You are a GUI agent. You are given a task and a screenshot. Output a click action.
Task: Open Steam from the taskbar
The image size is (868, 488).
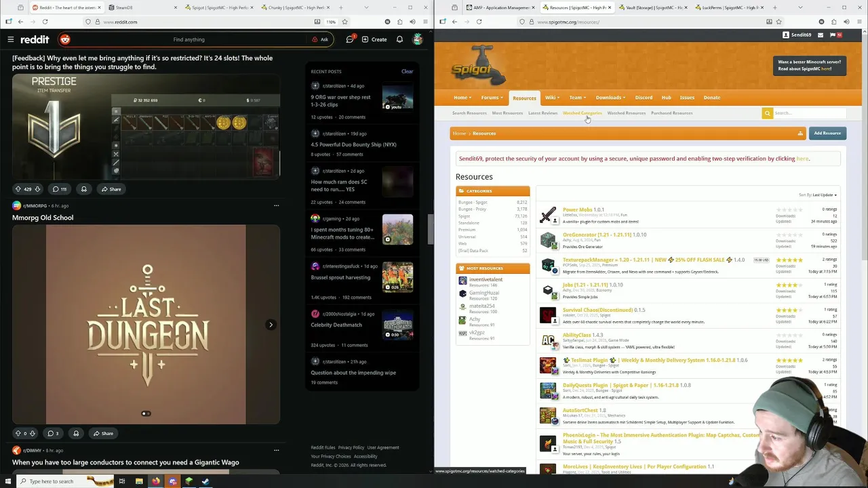click(x=205, y=481)
